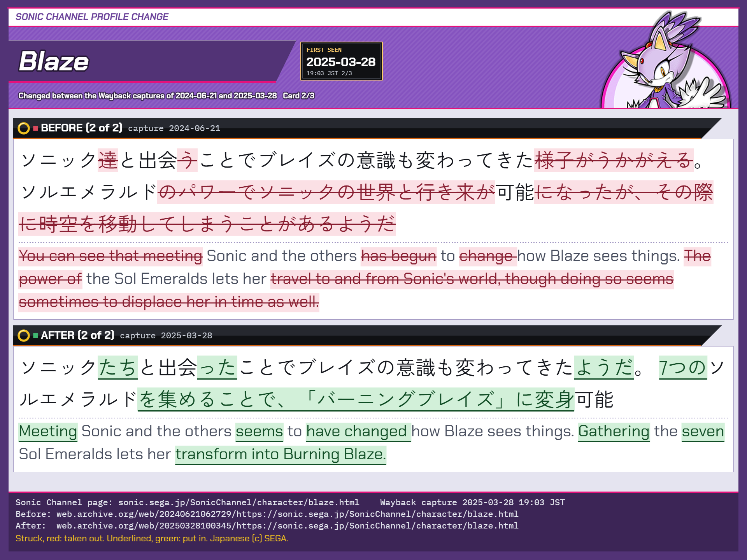Screen dimensions: 747x560
Task: Click the capture 2025-03-28 date label
Action: pyautogui.click(x=166, y=336)
